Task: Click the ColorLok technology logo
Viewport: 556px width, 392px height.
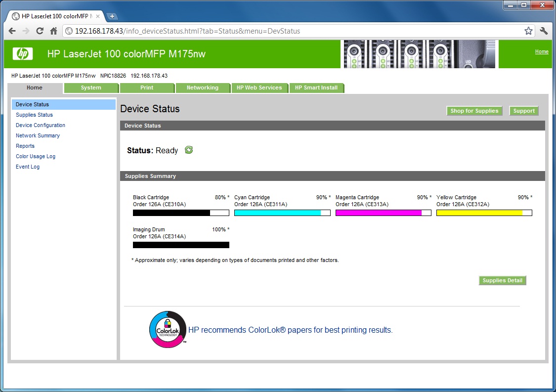Action: click(168, 330)
